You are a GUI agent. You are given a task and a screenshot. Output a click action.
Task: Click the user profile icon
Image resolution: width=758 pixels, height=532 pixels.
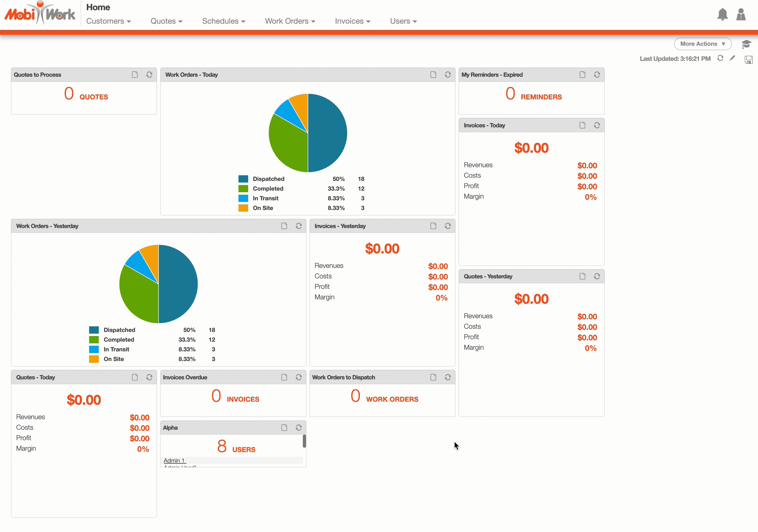coord(741,15)
